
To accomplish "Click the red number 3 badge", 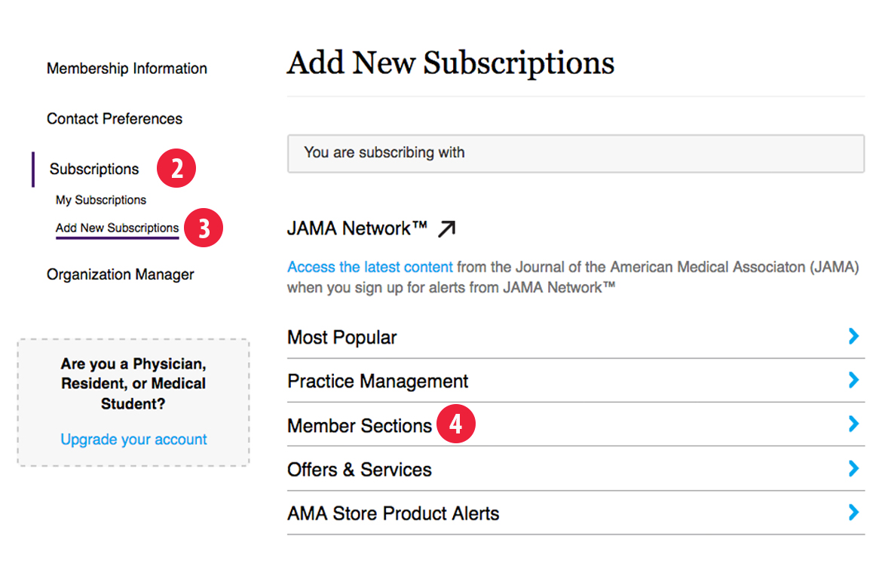I will (x=204, y=228).
